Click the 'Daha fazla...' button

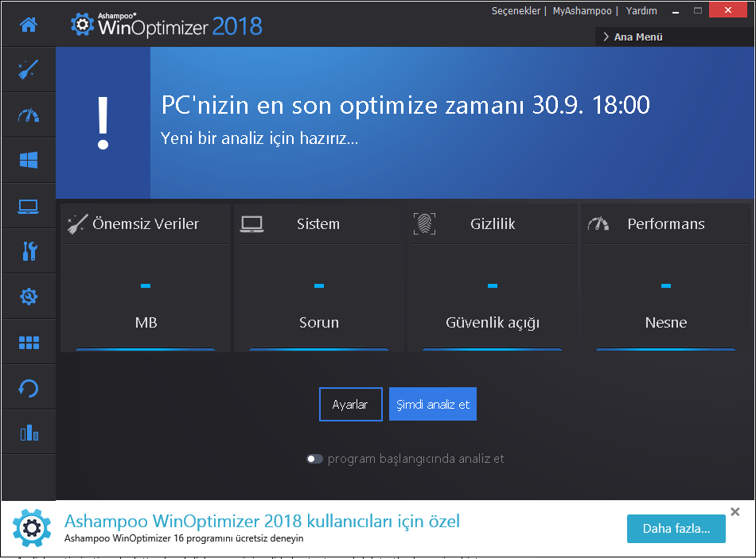tap(676, 529)
